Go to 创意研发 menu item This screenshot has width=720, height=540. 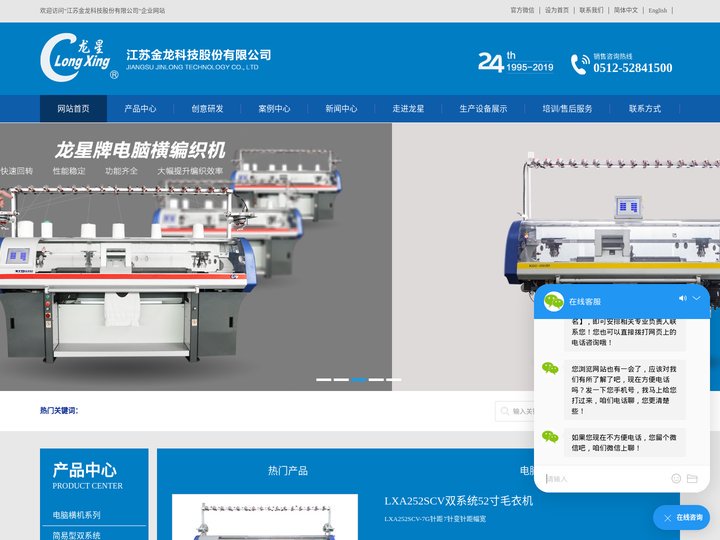(207, 109)
